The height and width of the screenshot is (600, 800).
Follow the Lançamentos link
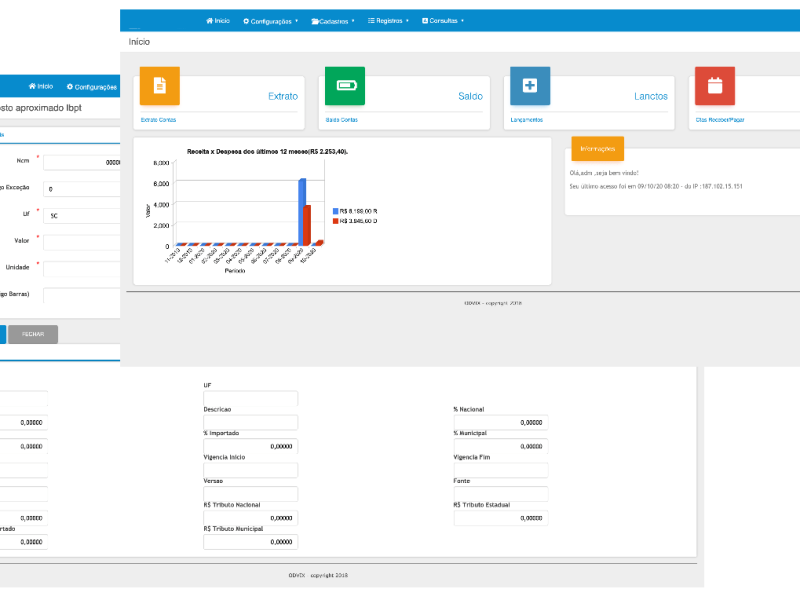(527, 120)
